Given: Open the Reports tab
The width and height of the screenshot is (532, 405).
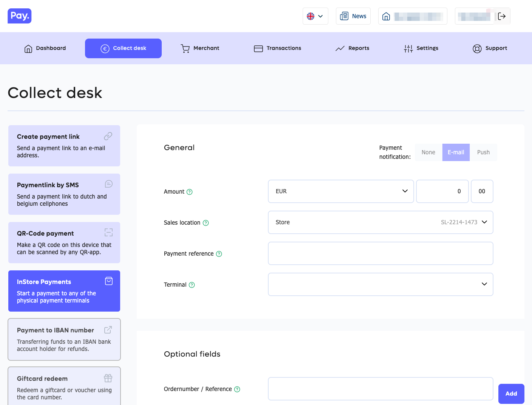Looking at the screenshot, I should point(353,48).
